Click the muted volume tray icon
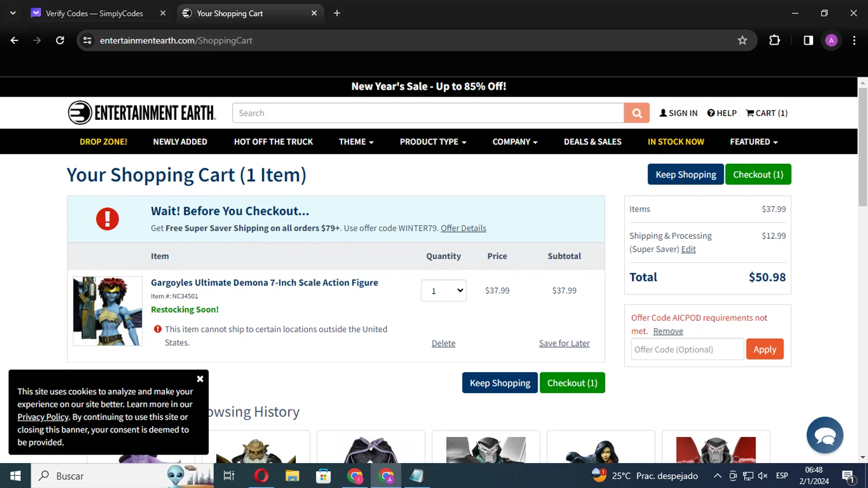 coord(763,476)
